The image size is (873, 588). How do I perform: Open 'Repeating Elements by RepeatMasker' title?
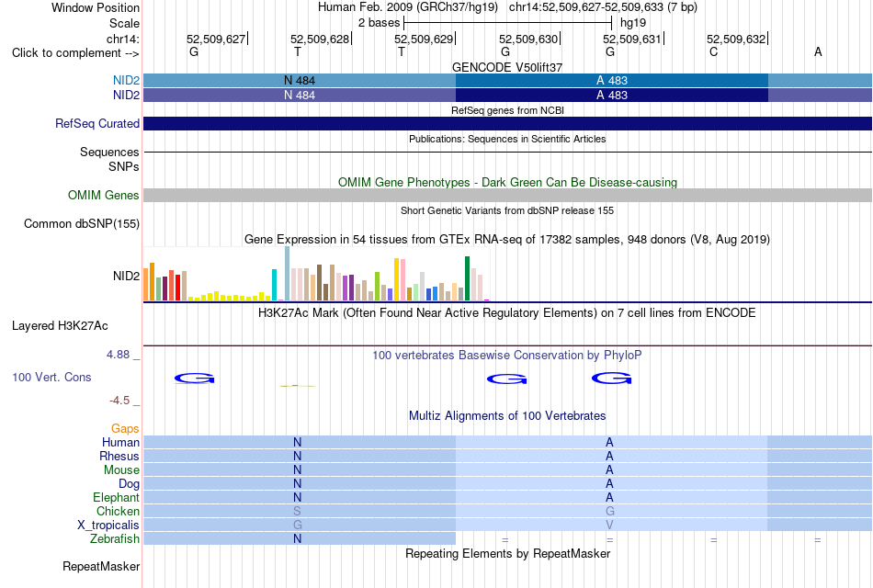(507, 554)
